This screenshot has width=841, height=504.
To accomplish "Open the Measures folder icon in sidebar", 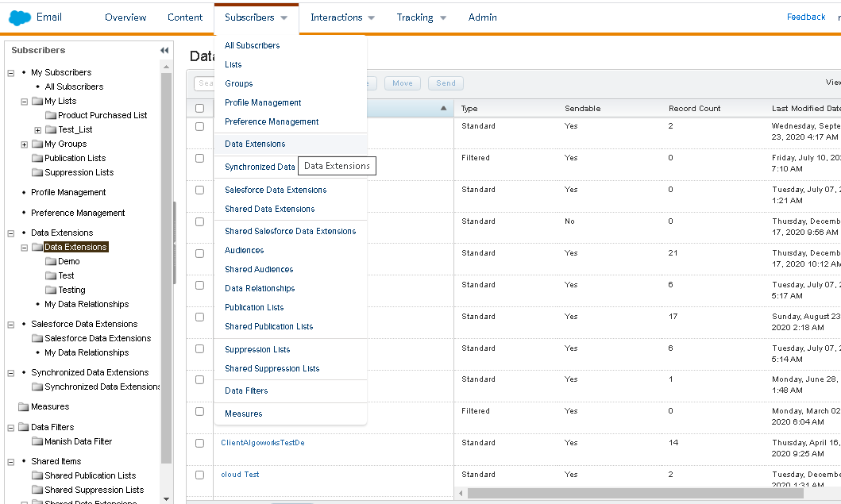I will pos(24,406).
